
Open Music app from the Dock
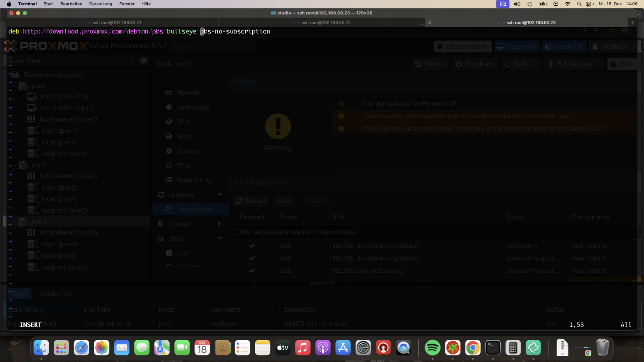click(x=303, y=348)
